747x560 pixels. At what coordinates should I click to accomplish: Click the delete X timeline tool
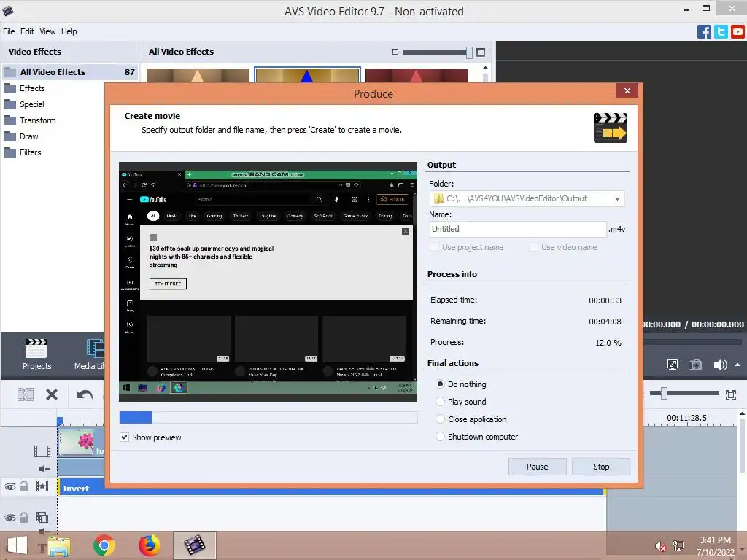tap(52, 394)
